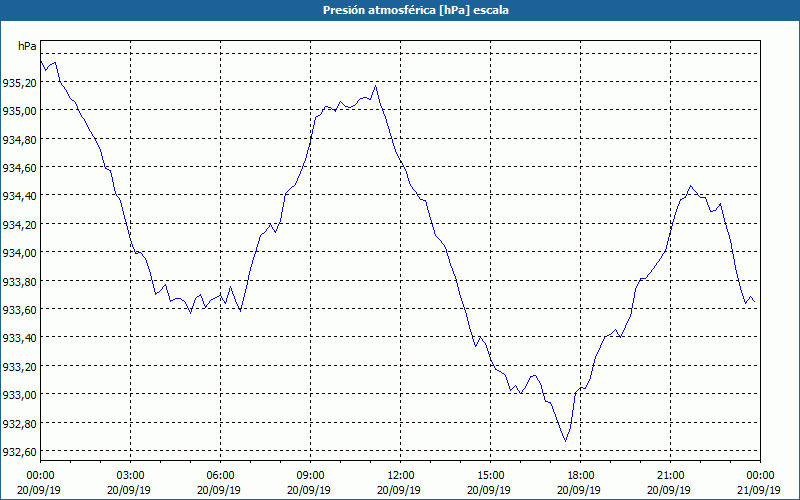800x500 pixels.
Task: Select the 933,80 y-axis value
Action: tap(20, 281)
